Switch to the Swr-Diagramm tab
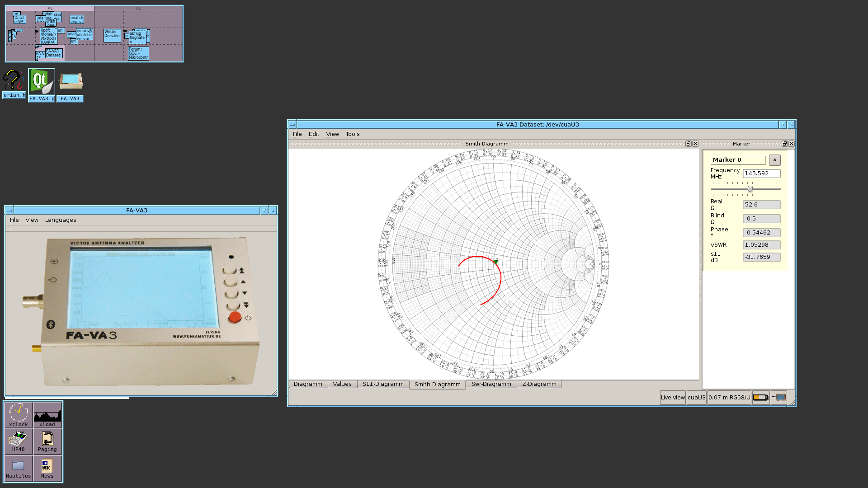868x488 pixels. coord(491,384)
